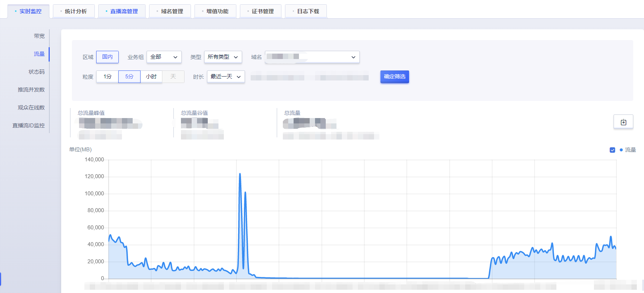
Task: Download chart data with the export icon
Action: click(x=623, y=122)
